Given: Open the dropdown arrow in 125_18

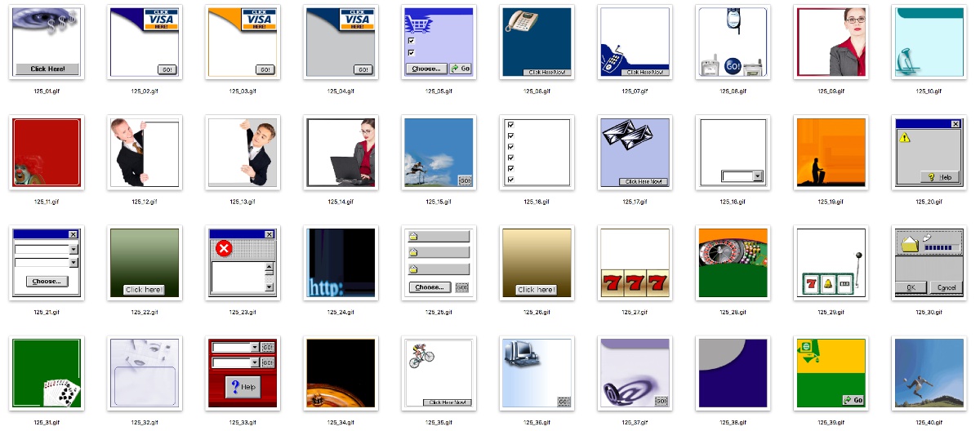Looking at the screenshot, I should click(x=757, y=176).
